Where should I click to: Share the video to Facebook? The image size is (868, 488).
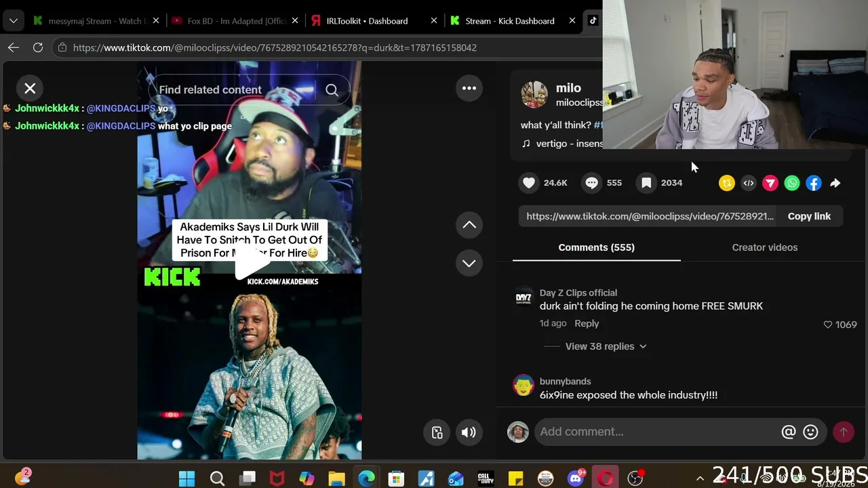(x=814, y=183)
